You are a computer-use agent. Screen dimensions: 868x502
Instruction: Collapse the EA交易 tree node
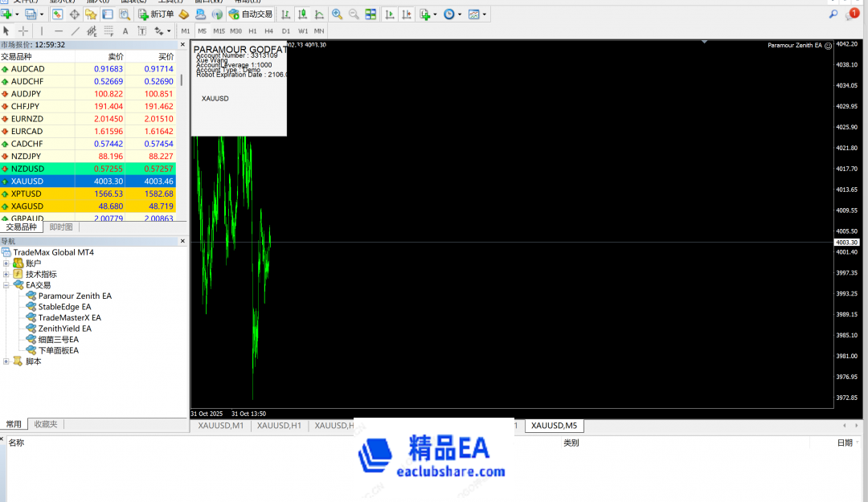click(x=6, y=285)
